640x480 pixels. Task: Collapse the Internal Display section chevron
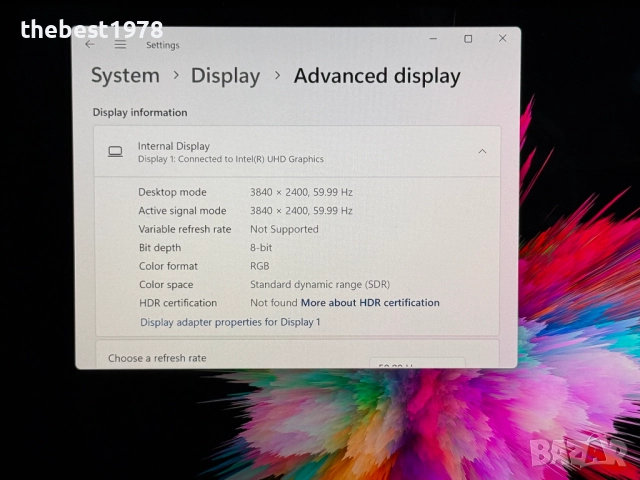click(482, 152)
